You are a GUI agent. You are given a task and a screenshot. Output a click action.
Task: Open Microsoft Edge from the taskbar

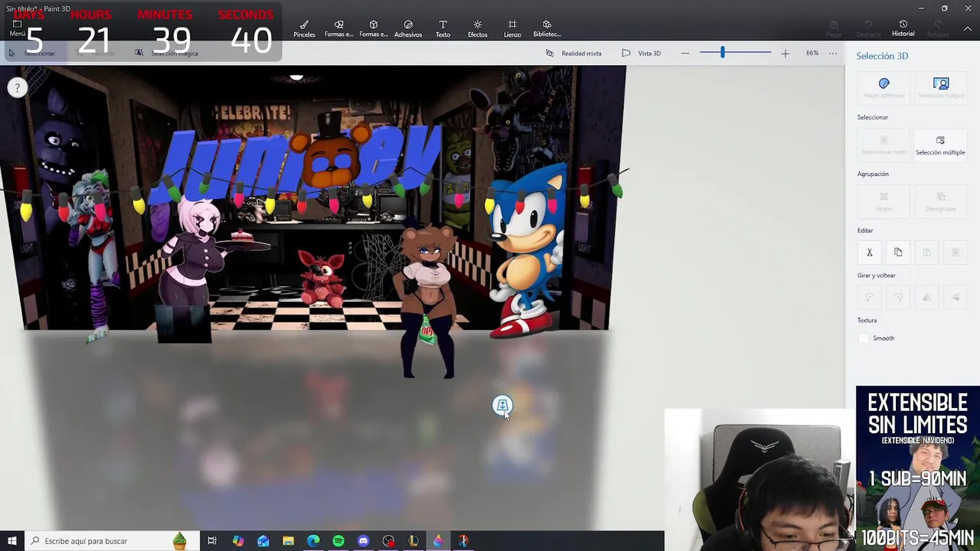point(313,541)
